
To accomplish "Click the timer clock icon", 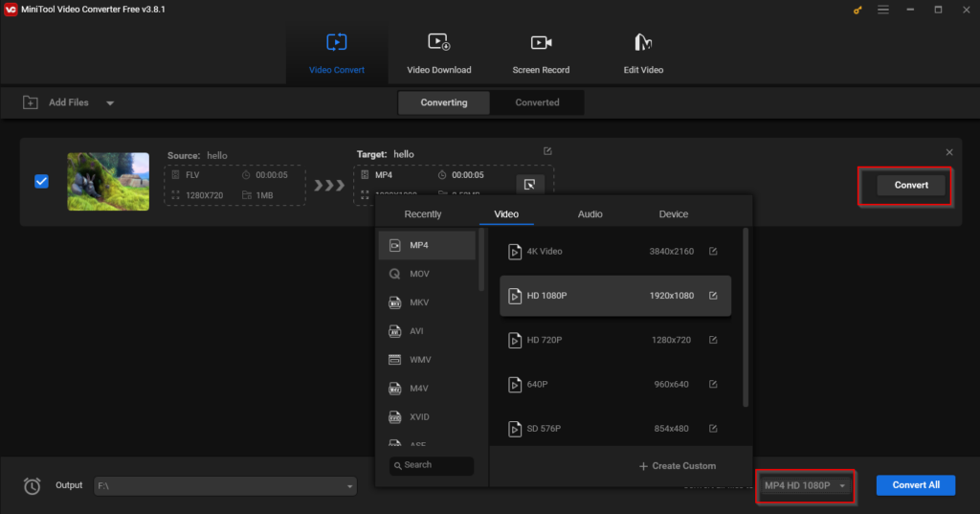I will [x=32, y=486].
